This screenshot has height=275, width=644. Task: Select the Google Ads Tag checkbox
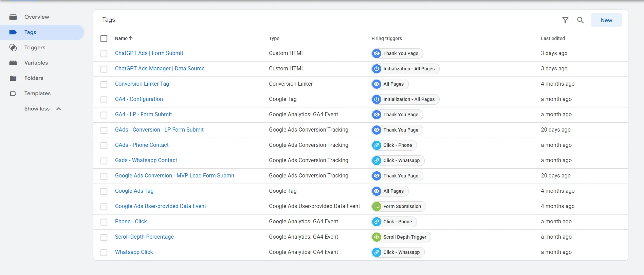click(x=104, y=191)
